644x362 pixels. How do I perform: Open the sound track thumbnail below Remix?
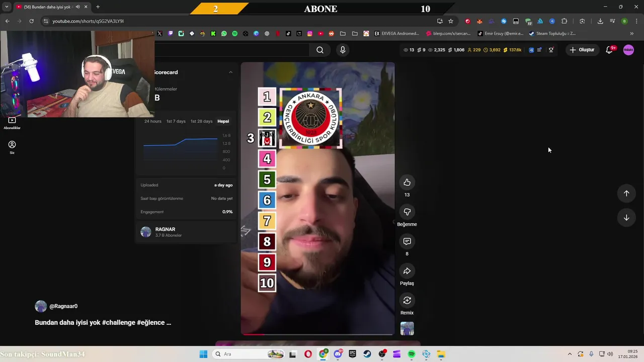coord(407,328)
